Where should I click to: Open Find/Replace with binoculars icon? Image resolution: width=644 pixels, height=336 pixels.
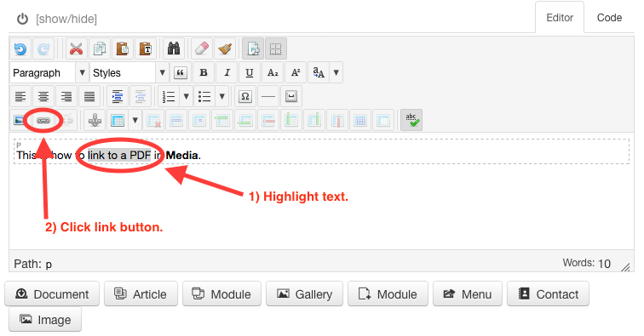click(174, 48)
